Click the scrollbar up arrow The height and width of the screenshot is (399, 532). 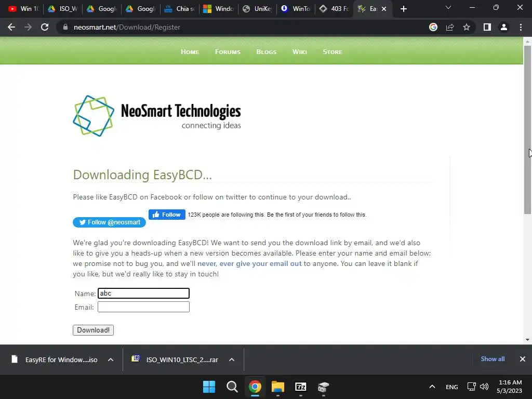click(x=527, y=41)
